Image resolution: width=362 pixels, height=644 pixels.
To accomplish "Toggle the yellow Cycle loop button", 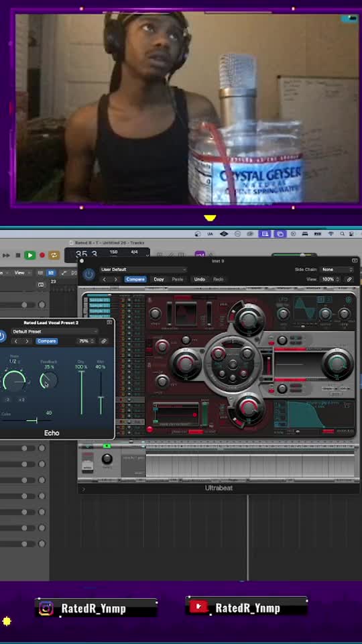I will 54,255.
